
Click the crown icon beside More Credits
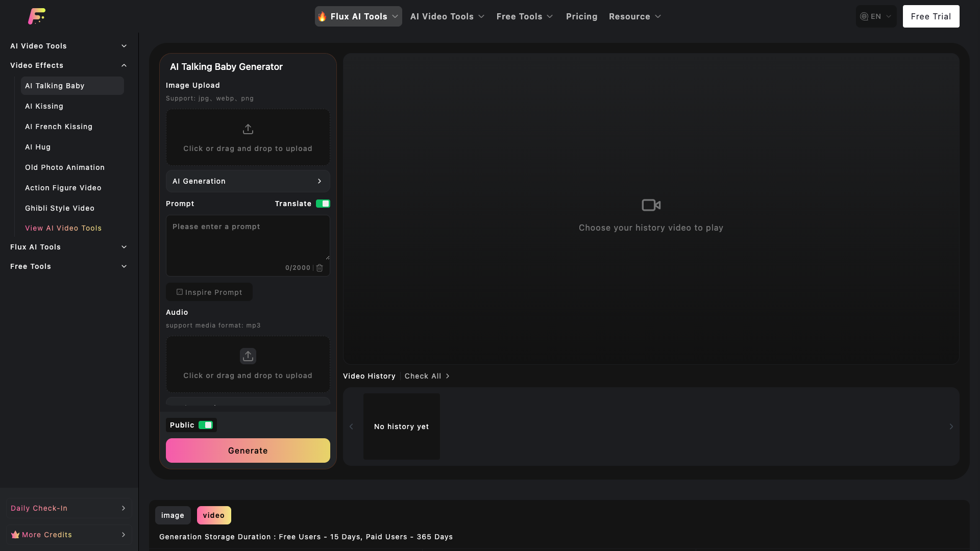(15, 535)
